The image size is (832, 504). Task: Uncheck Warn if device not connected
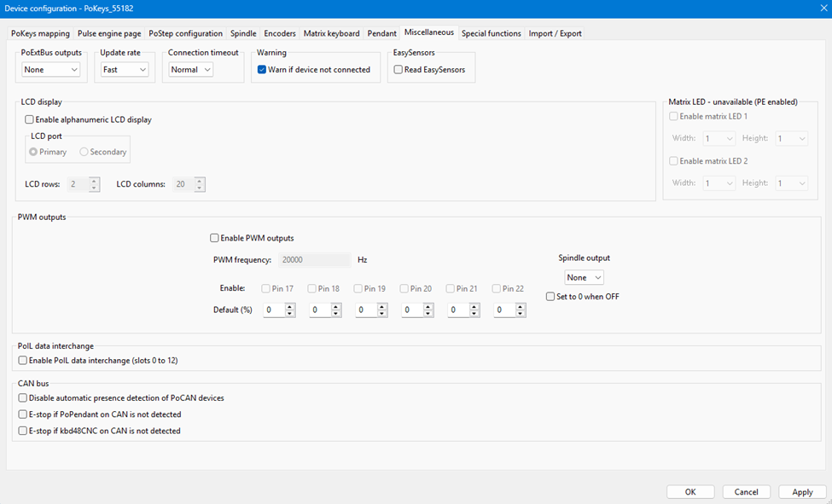click(263, 70)
